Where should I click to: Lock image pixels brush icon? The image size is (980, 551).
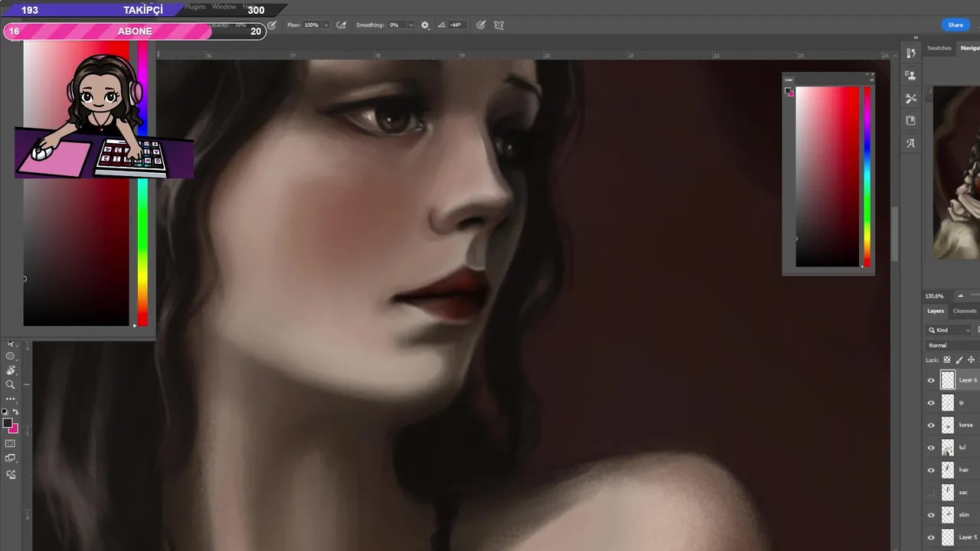click(959, 360)
